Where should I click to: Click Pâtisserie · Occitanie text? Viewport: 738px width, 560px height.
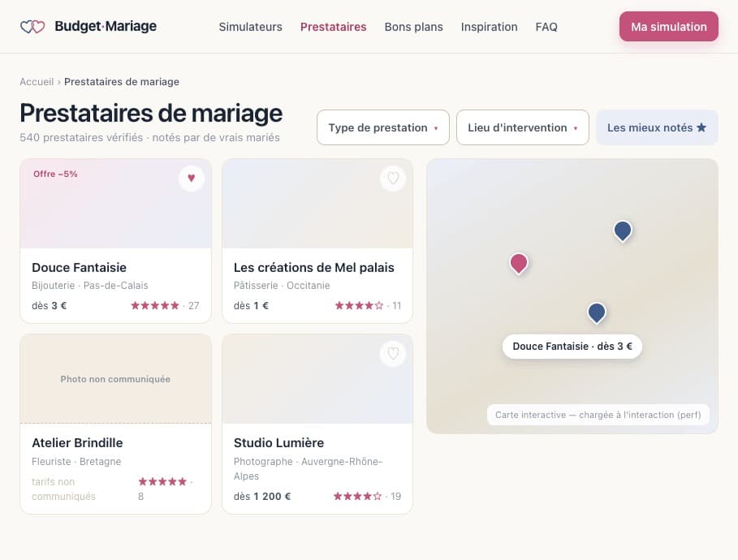[282, 286]
